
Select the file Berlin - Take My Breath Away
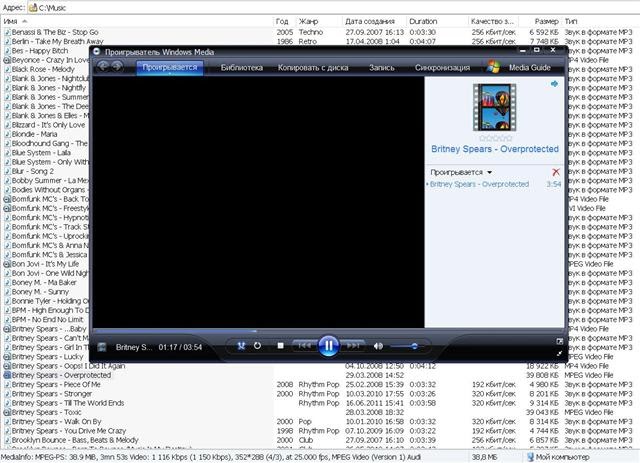(58, 41)
